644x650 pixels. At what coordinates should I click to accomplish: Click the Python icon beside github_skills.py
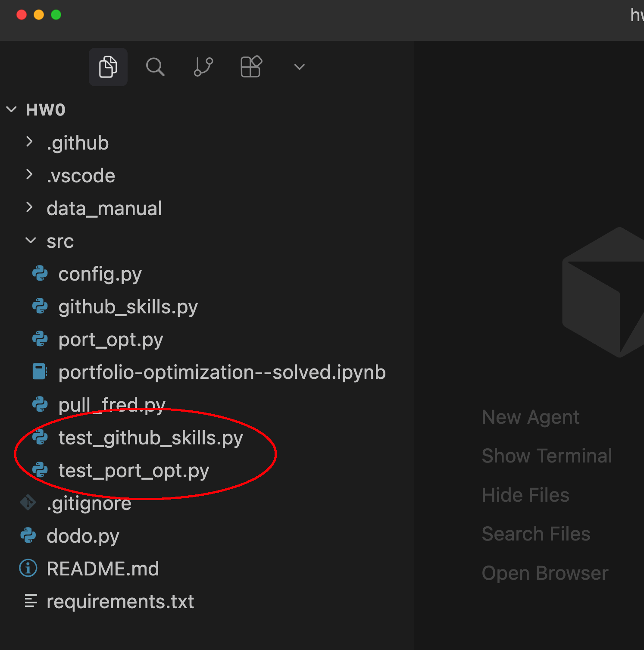tap(40, 306)
